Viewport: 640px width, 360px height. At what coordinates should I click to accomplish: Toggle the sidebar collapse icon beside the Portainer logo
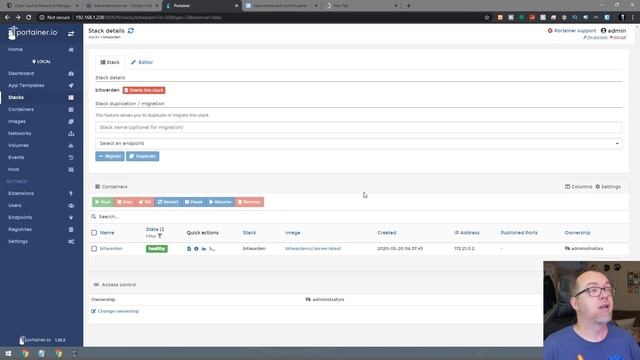(71, 33)
